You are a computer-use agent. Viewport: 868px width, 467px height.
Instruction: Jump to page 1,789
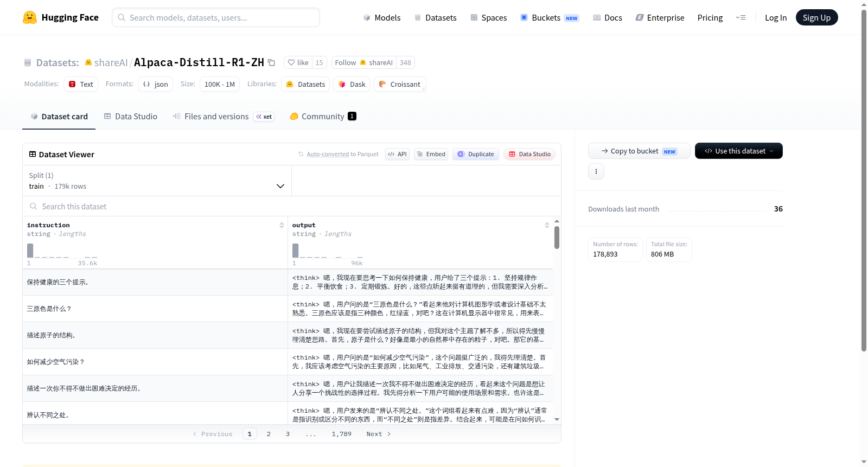click(x=342, y=434)
